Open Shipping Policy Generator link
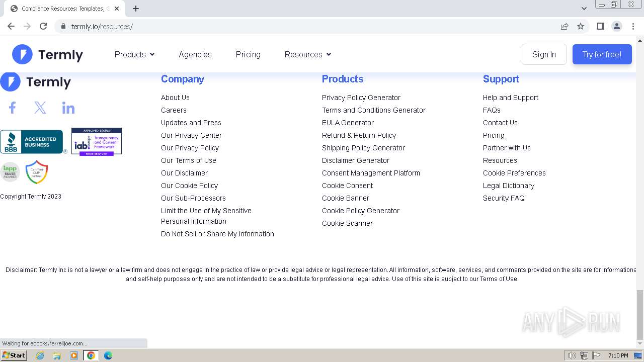 pyautogui.click(x=363, y=148)
